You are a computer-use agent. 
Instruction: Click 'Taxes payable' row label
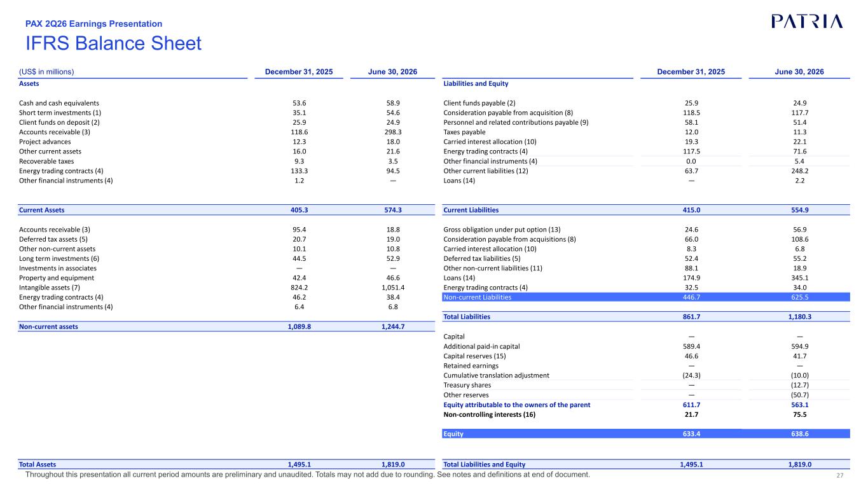click(x=464, y=132)
